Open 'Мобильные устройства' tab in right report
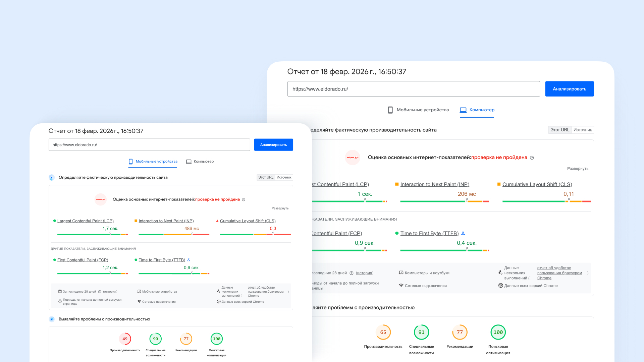The height and width of the screenshot is (362, 644). pos(418,110)
